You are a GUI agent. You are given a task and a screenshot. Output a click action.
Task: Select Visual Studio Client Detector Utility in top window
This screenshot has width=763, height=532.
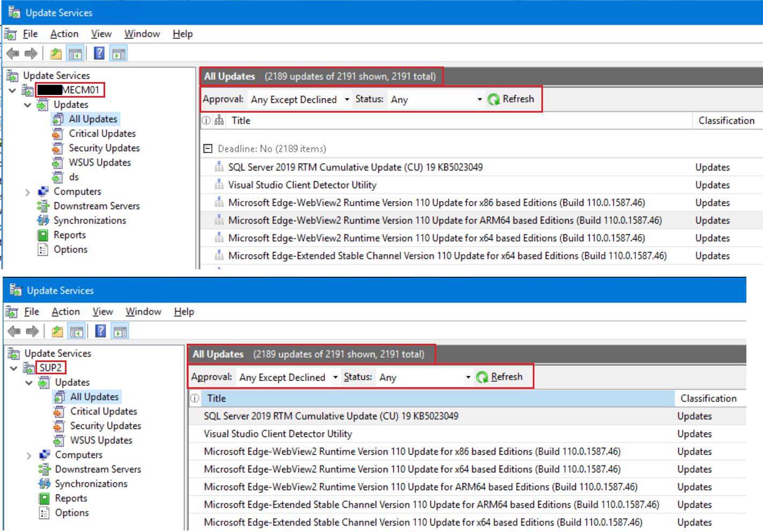[x=481, y=185]
